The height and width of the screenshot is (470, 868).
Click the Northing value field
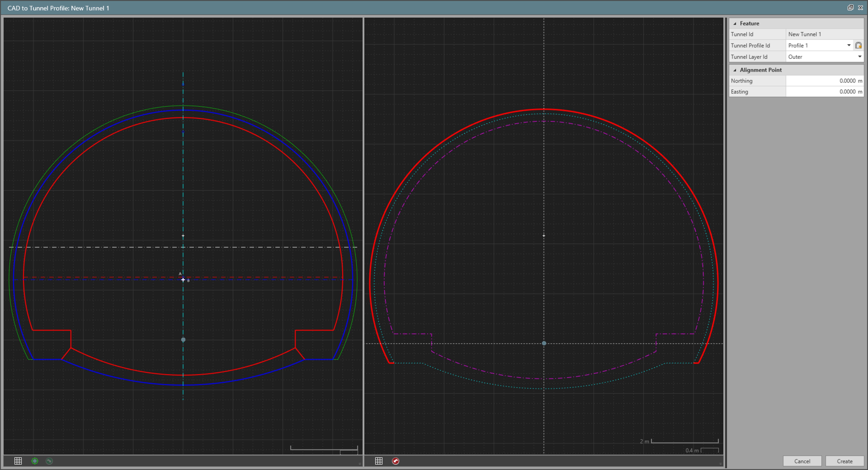[825, 81]
